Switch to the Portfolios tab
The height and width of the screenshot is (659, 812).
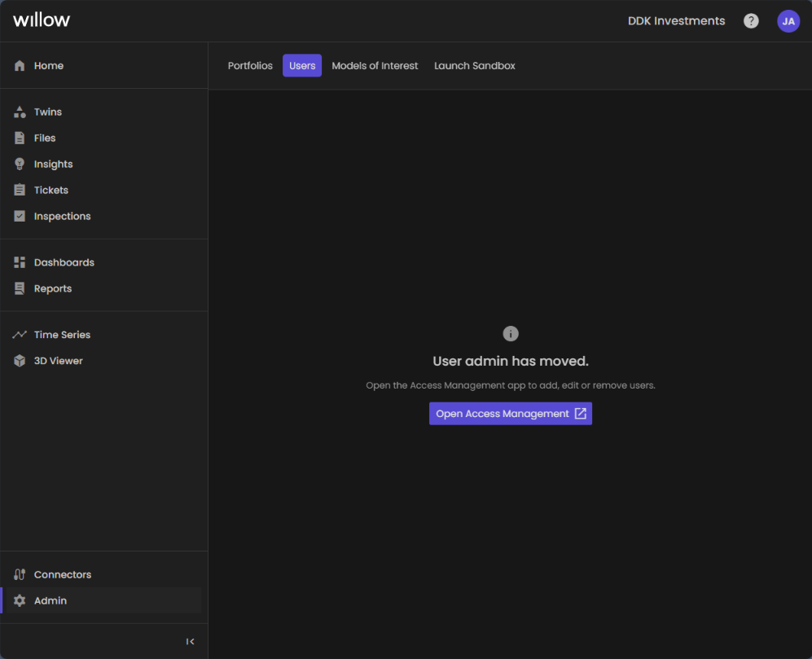click(x=250, y=66)
